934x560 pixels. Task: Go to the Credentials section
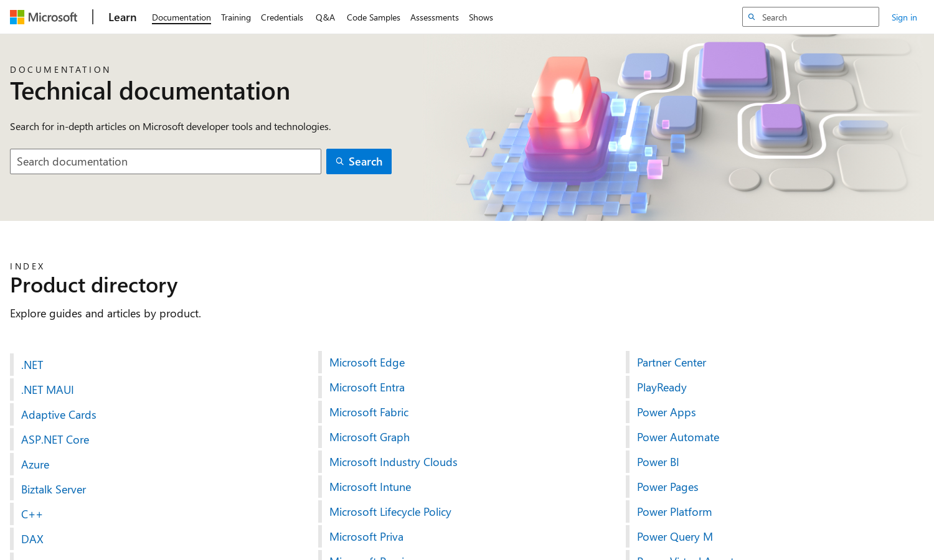click(281, 17)
